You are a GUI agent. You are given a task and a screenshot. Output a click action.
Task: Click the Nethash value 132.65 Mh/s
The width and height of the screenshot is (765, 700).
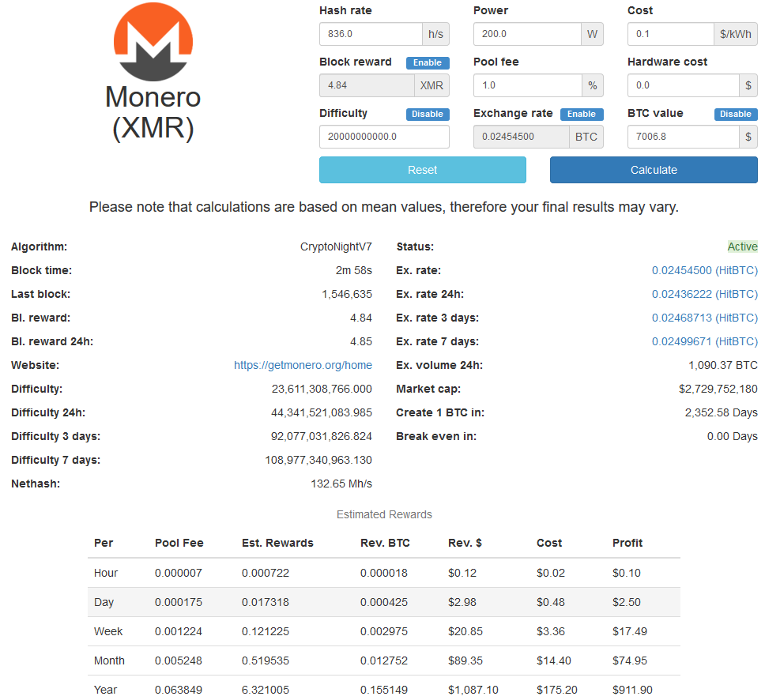tap(341, 484)
